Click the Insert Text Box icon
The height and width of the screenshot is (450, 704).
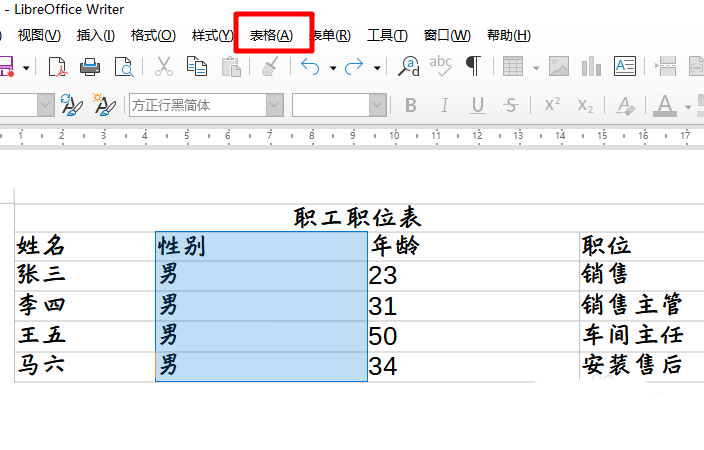pyautogui.click(x=625, y=67)
